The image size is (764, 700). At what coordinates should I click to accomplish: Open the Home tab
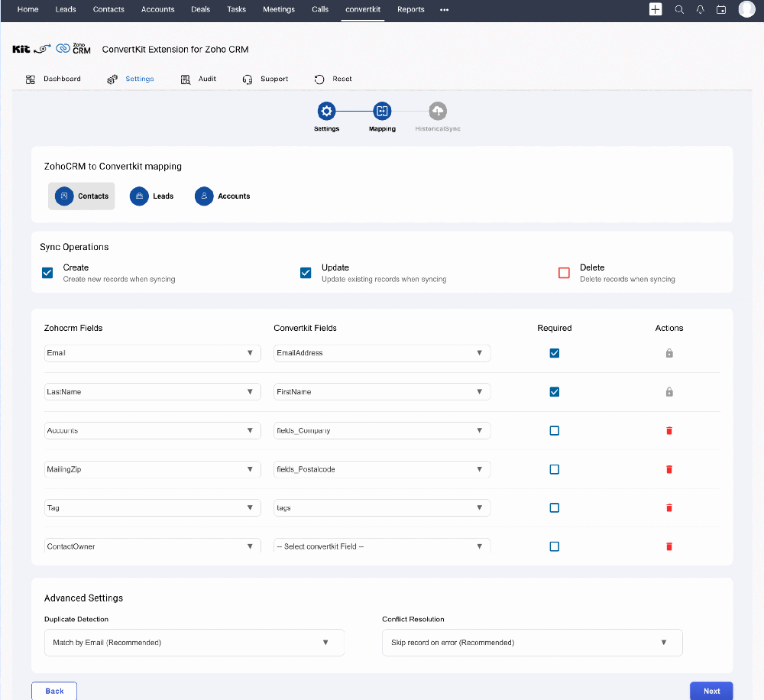pos(28,9)
